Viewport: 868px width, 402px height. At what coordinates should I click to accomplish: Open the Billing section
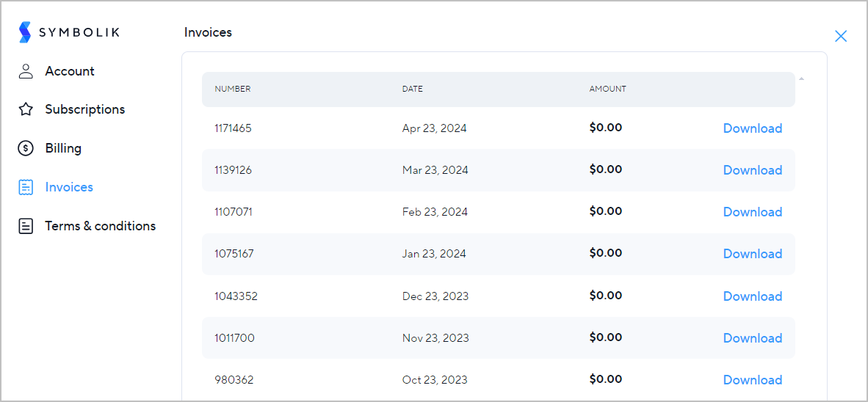tap(63, 148)
